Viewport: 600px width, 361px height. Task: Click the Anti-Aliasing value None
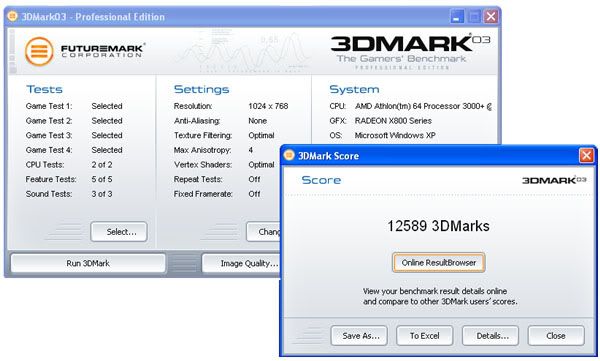click(x=258, y=121)
